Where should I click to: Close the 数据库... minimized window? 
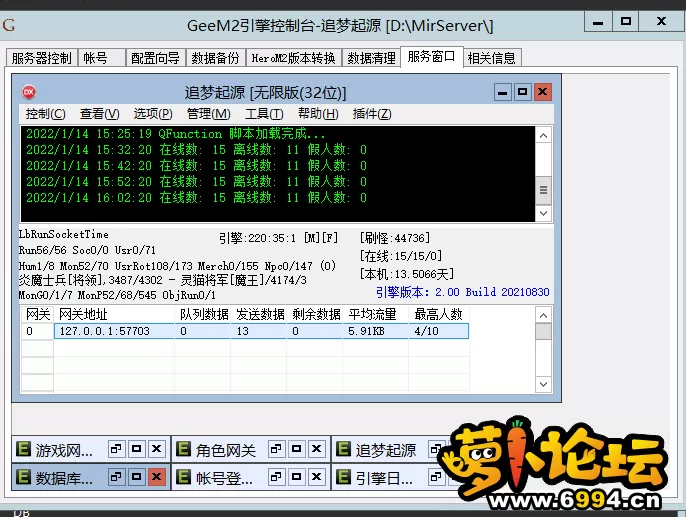pos(157,477)
